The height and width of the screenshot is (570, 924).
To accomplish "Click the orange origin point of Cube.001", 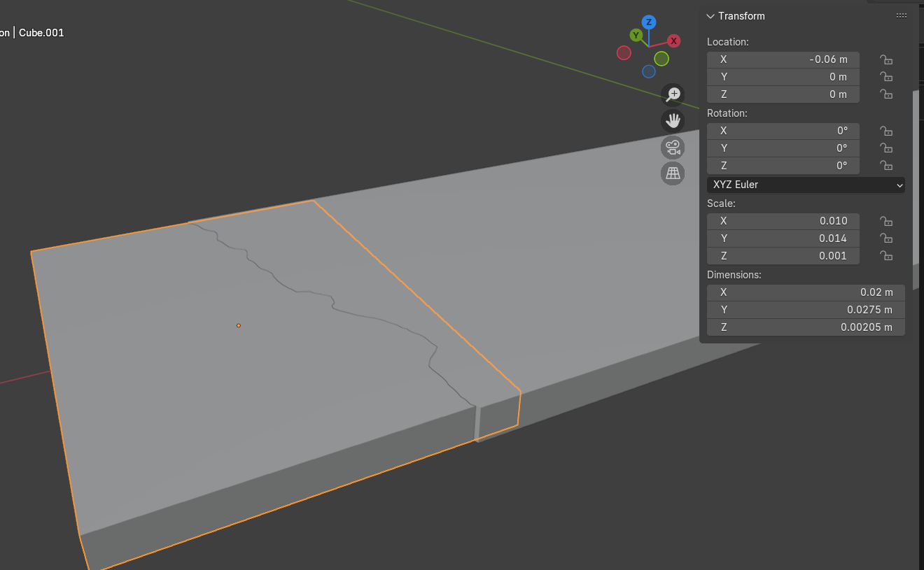I will pyautogui.click(x=239, y=325).
